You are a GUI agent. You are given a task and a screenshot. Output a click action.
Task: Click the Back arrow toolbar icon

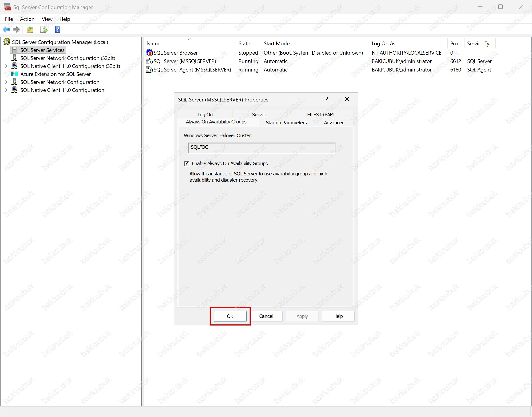point(6,30)
